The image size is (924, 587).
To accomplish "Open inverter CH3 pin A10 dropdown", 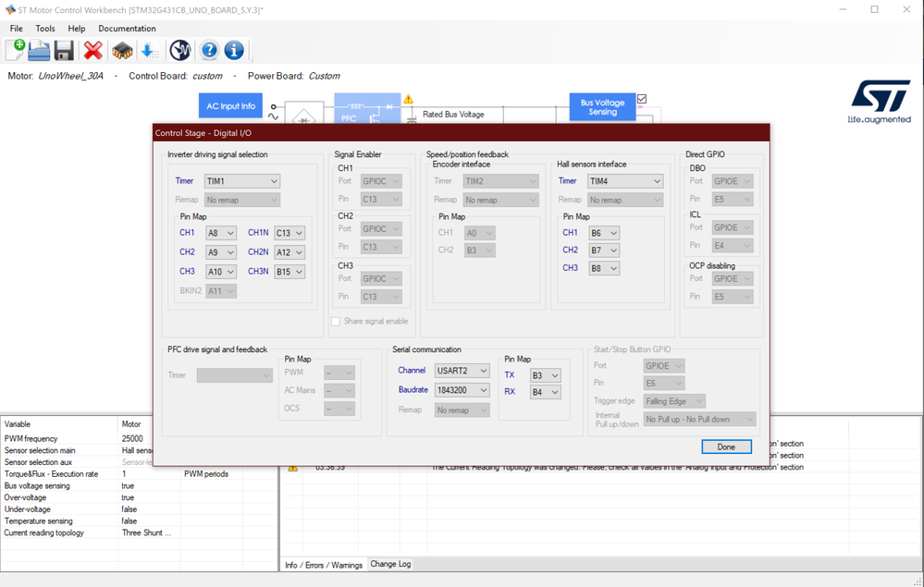I will click(x=221, y=272).
